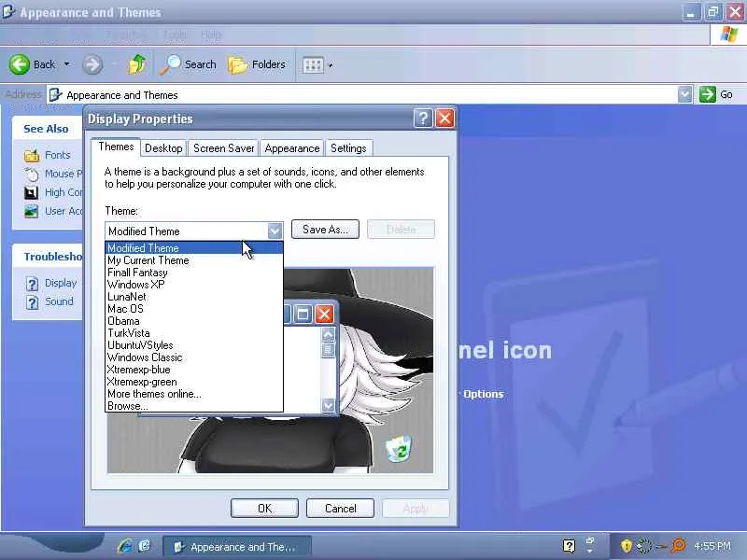The height and width of the screenshot is (560, 747).
Task: Choose the Obama theme
Action: pyautogui.click(x=194, y=321)
